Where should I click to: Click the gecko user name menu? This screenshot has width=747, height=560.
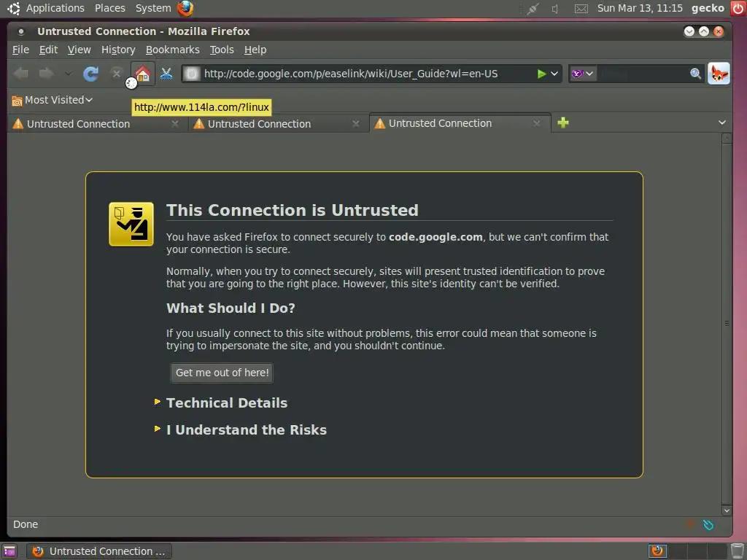(x=708, y=9)
